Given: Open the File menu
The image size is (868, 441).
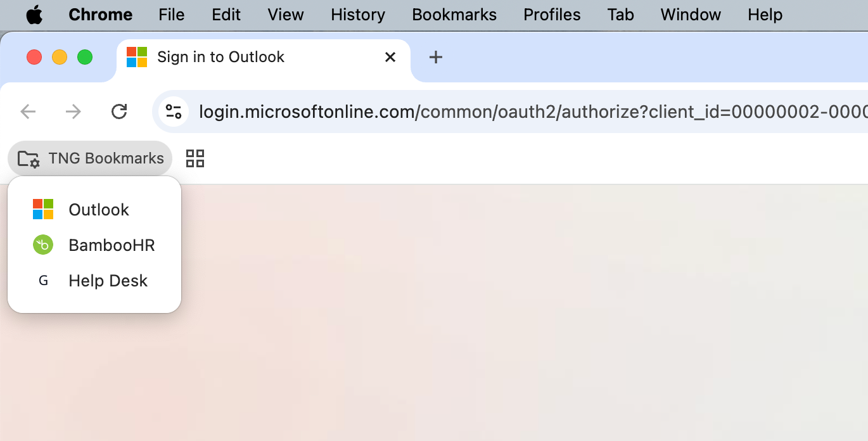Looking at the screenshot, I should (172, 15).
